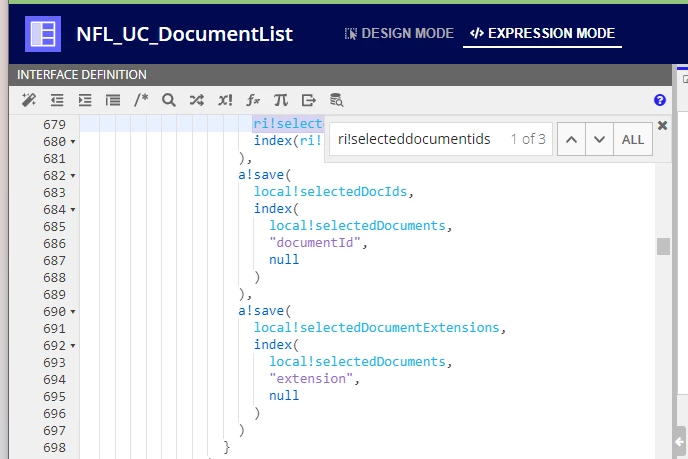Click null on line 687

click(x=284, y=259)
